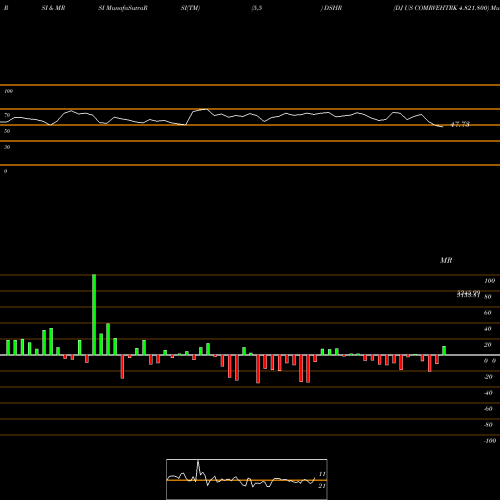Click the -100 label on MR axis
This screenshot has width=500, height=500.
(490, 441)
